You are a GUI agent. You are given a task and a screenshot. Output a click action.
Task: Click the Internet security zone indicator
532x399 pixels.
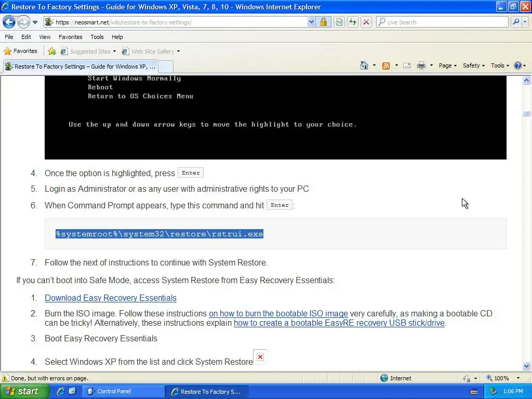tap(395, 378)
